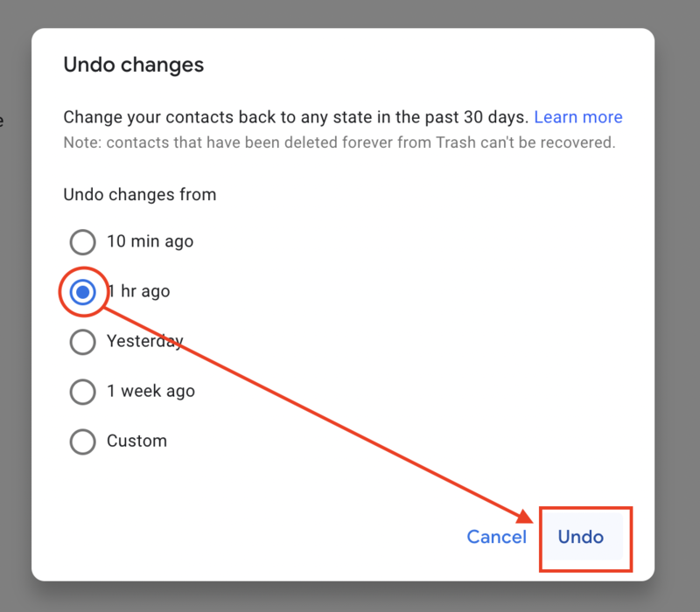Screen dimensions: 700x612
Task: Click the "1 week ago" label text
Action: tap(150, 392)
